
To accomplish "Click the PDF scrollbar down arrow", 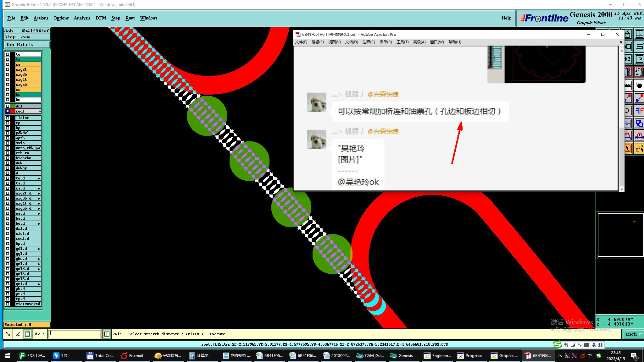I will coord(621,189).
